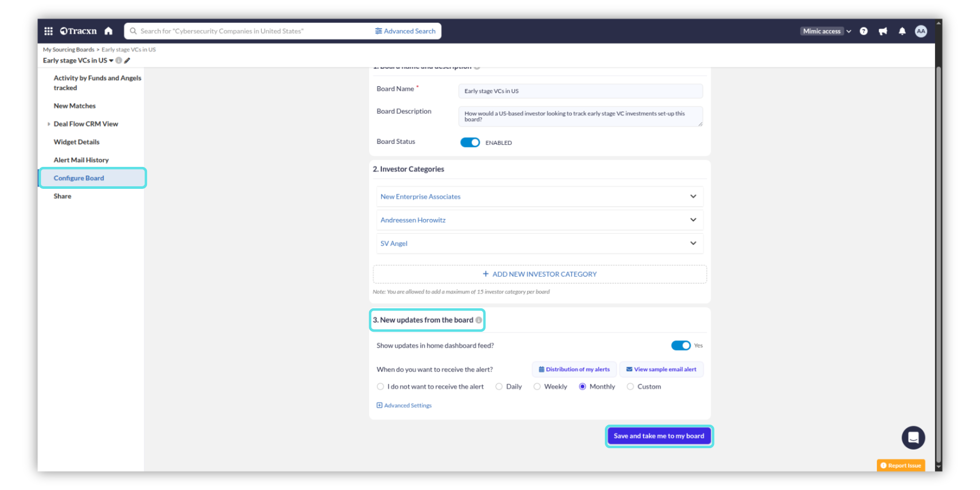Click the announcements megaphone icon
Image resolution: width=980 pixels, height=490 pixels.
pyautogui.click(x=883, y=31)
